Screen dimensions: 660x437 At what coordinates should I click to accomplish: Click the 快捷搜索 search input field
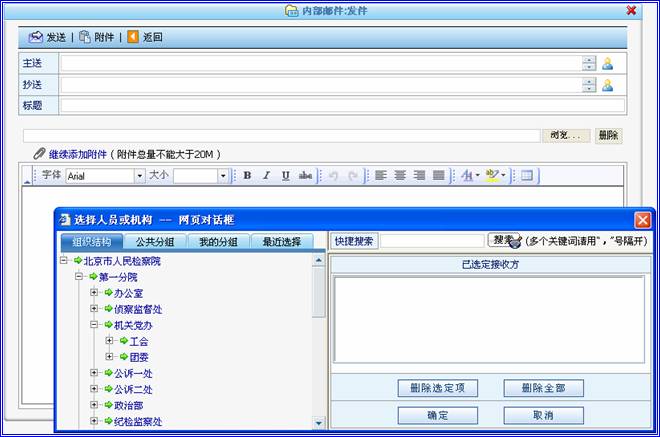coord(432,241)
